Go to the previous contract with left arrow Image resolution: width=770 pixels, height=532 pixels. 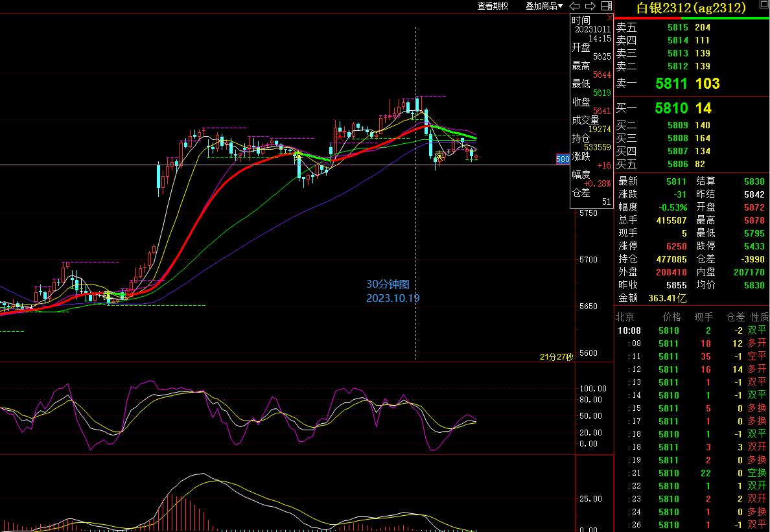(x=574, y=6)
